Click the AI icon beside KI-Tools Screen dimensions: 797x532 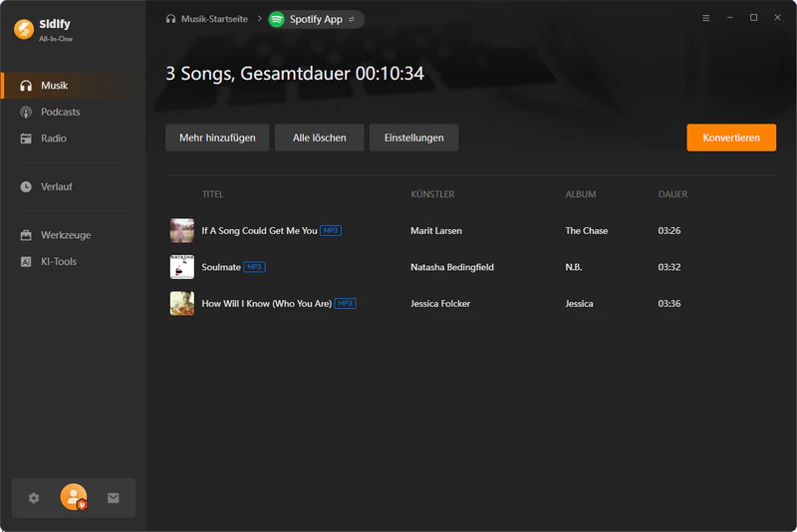coord(26,261)
